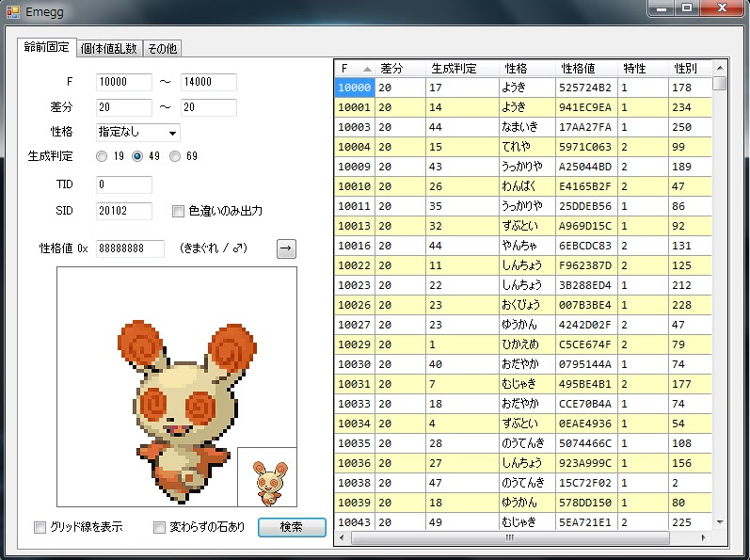750x560 pixels.
Task: Click the SID input field 20102
Action: [124, 211]
